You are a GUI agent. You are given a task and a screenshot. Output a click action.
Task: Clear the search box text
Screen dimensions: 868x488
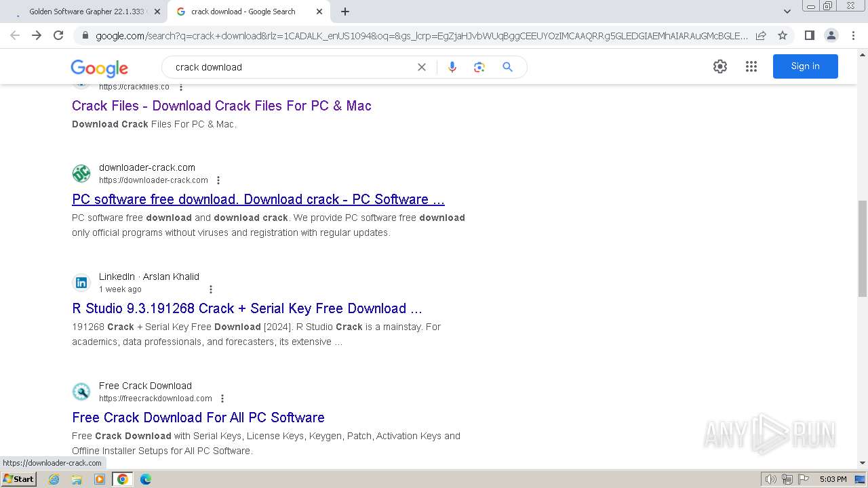coord(422,67)
